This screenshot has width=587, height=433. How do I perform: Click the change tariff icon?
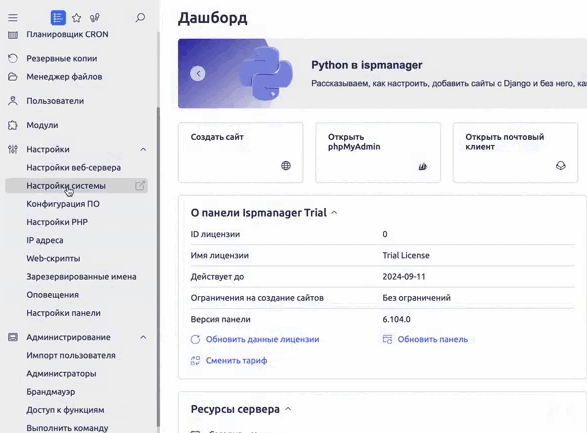click(195, 360)
